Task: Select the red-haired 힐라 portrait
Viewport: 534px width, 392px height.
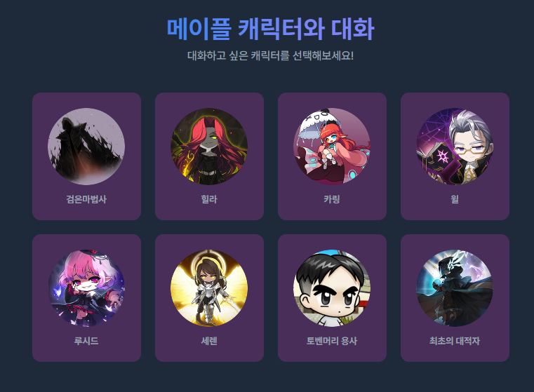Action: pyautogui.click(x=209, y=147)
